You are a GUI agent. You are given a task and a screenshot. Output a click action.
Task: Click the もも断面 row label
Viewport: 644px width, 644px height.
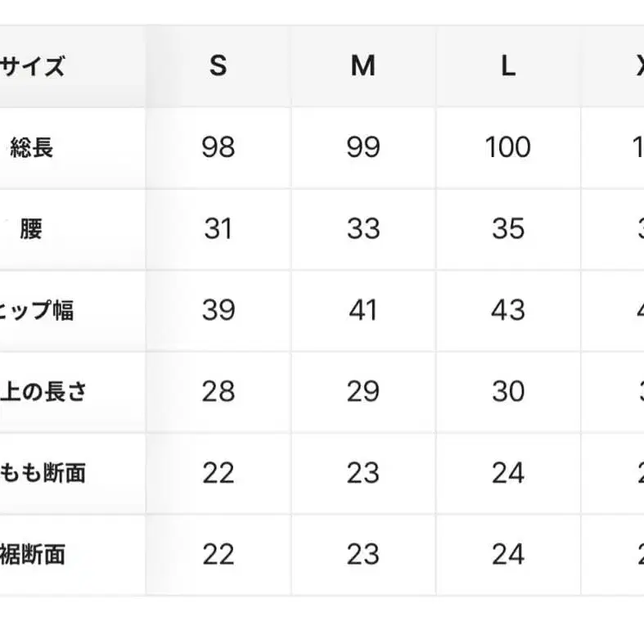coord(43,473)
